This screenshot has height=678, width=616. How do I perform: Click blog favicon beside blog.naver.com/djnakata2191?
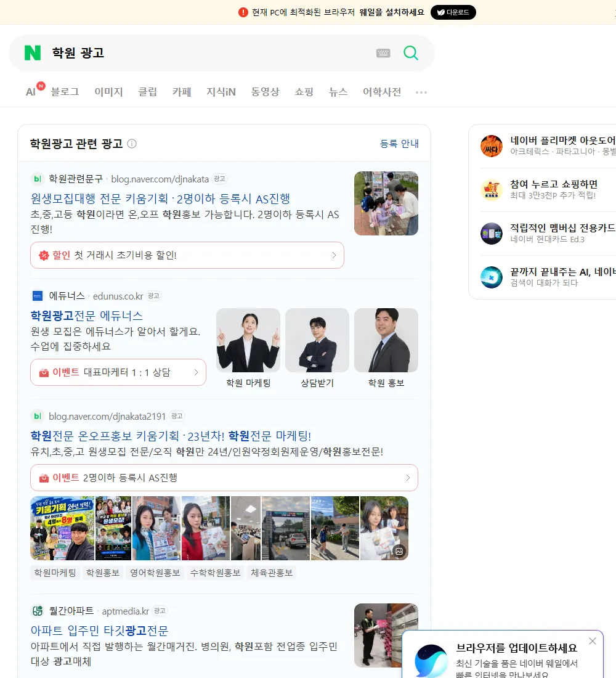pos(38,416)
